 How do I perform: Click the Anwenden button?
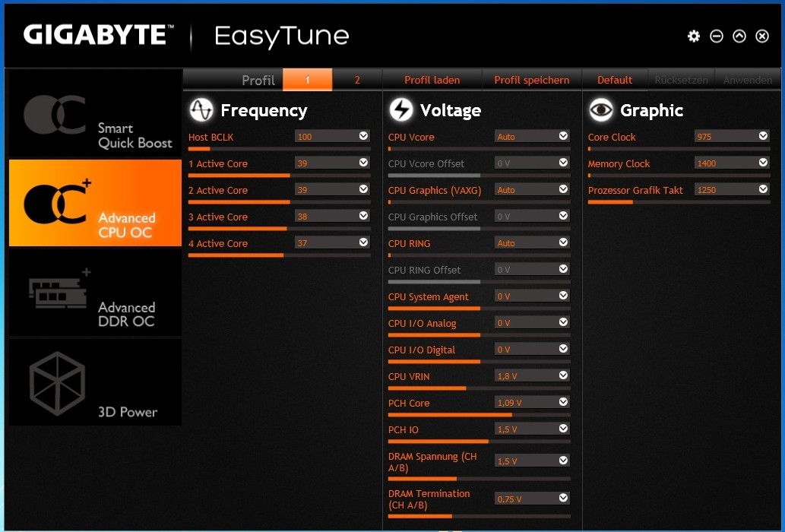pyautogui.click(x=748, y=80)
